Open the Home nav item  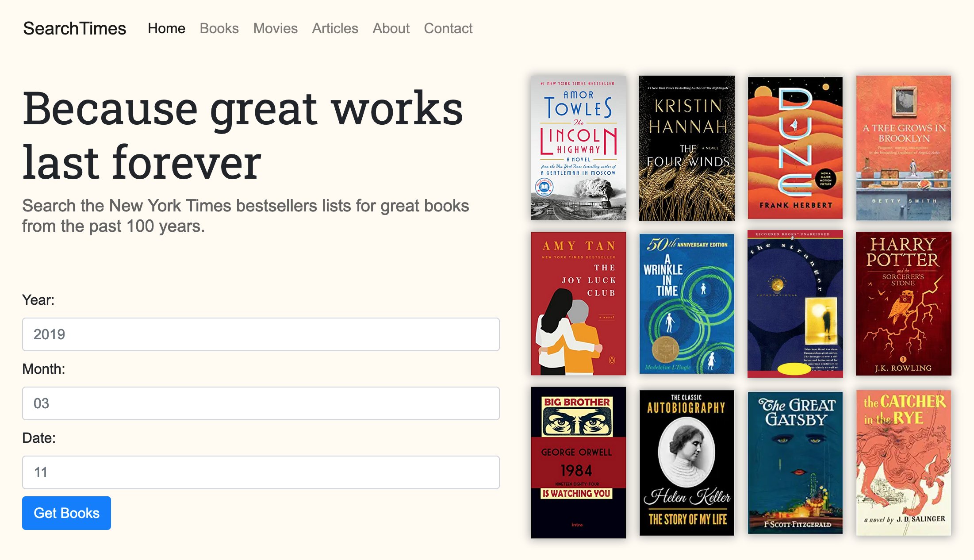(x=166, y=28)
